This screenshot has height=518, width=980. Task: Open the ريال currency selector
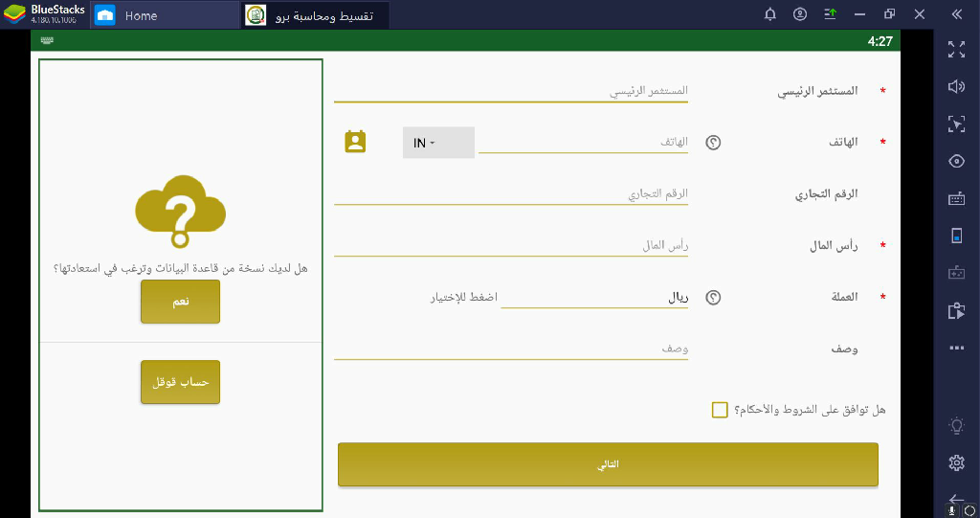594,298
